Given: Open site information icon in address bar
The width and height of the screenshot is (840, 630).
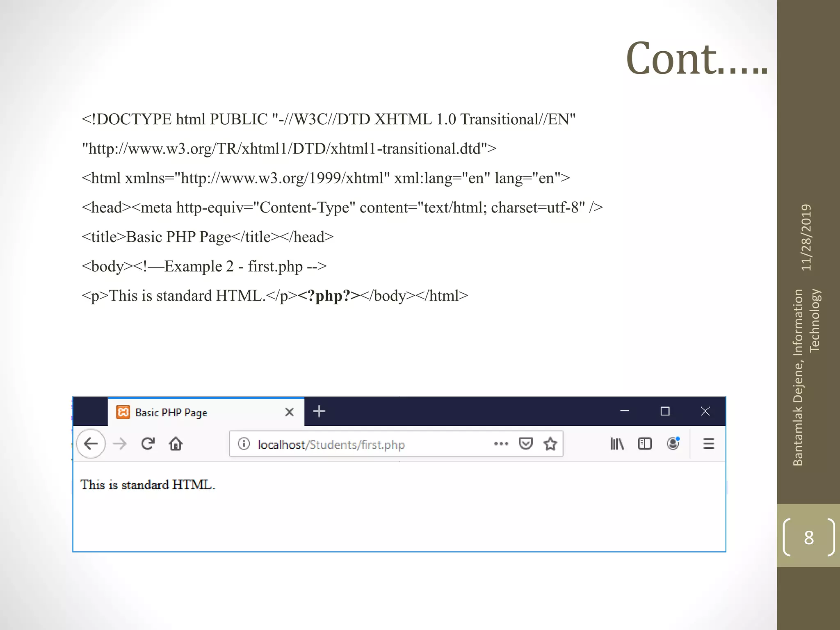Looking at the screenshot, I should [244, 444].
